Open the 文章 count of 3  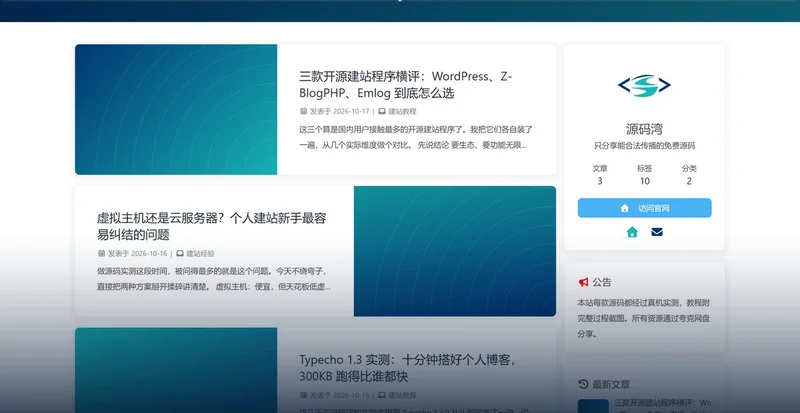600,175
